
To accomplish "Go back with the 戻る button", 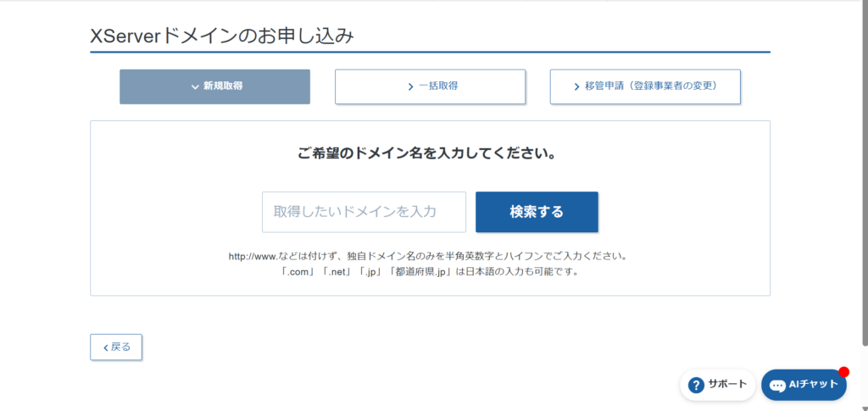I will click(116, 347).
